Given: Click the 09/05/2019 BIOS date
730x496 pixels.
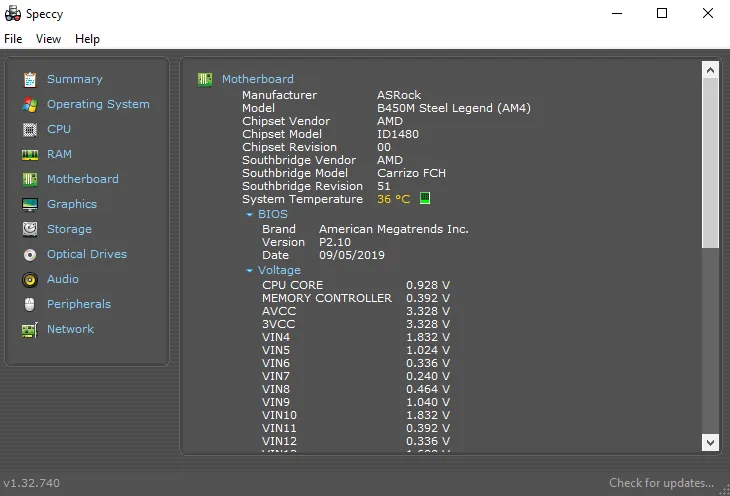Looking at the screenshot, I should [351, 255].
